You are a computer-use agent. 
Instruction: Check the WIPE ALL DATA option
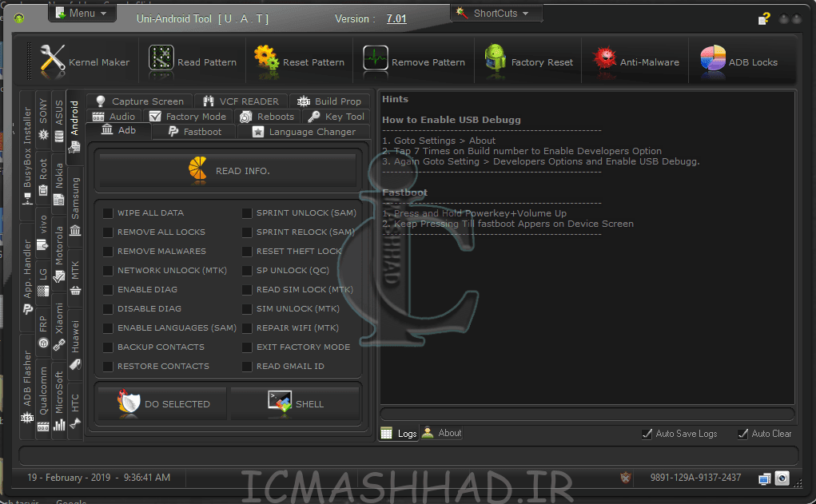click(108, 213)
